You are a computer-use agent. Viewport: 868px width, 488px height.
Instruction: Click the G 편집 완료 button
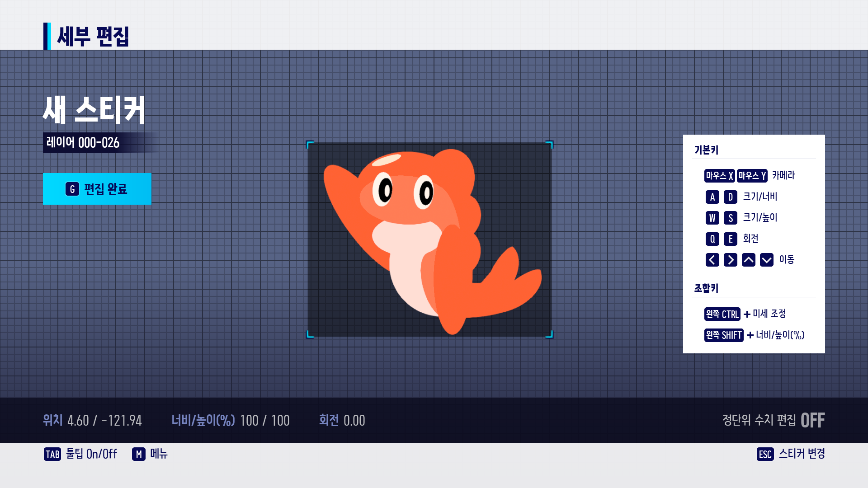[x=97, y=189]
